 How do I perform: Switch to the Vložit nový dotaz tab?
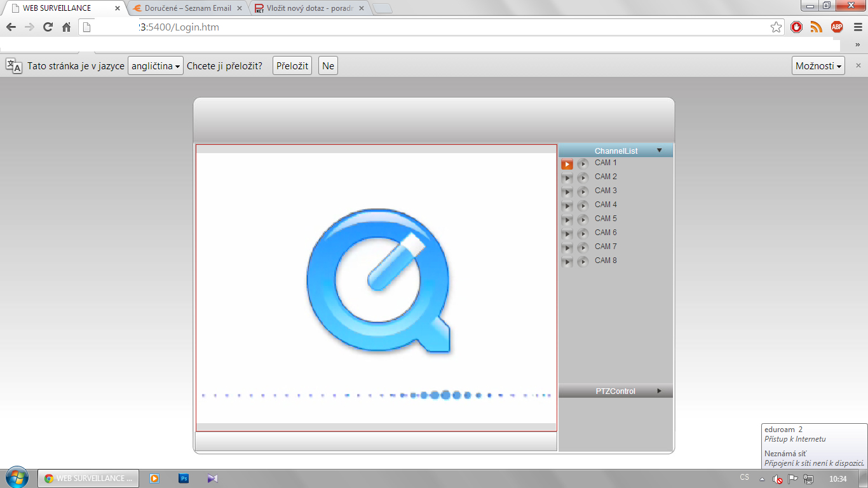click(x=309, y=8)
